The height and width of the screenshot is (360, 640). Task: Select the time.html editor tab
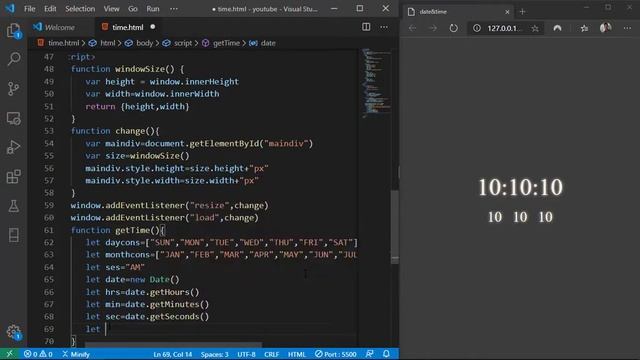pyautogui.click(x=127, y=27)
